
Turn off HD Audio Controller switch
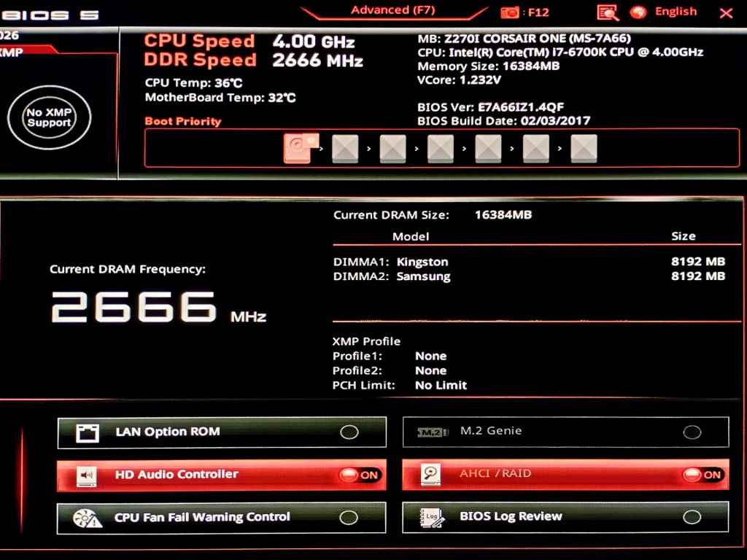tap(359, 475)
